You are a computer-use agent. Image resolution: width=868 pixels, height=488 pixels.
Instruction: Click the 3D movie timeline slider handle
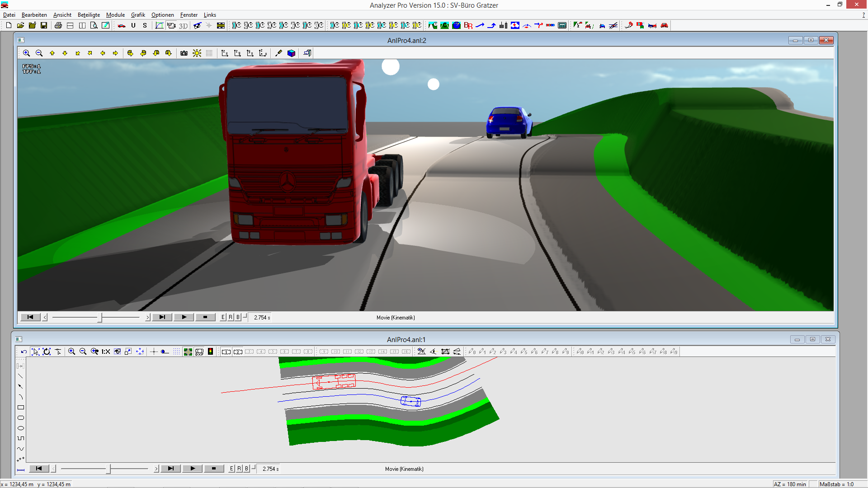(x=100, y=317)
